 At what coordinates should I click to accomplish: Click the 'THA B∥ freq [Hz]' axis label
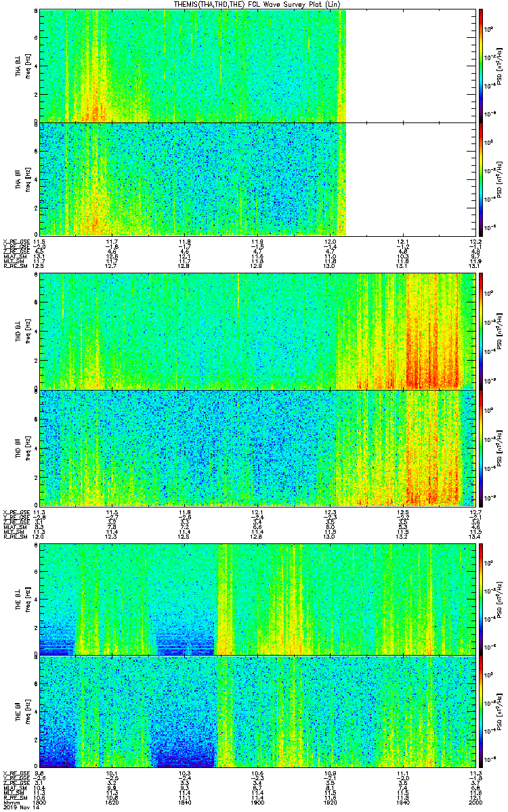point(22,179)
